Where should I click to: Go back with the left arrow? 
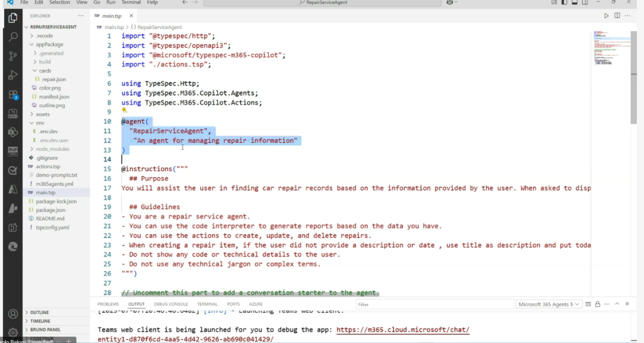[185, 3]
